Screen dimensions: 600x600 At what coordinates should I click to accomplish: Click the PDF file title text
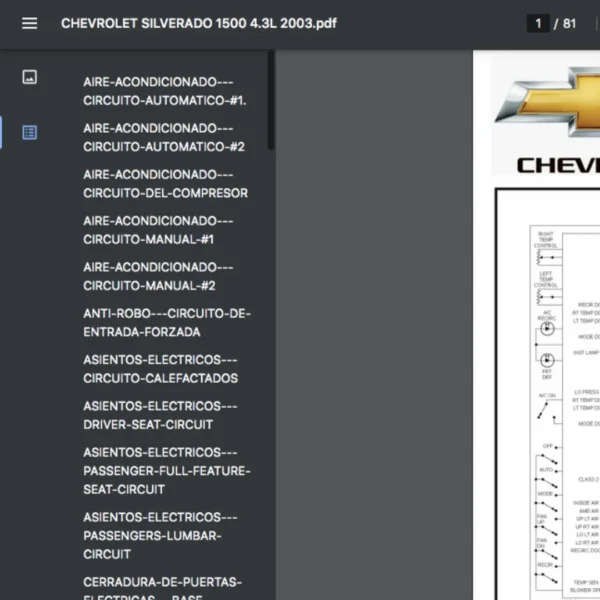pyautogui.click(x=199, y=23)
